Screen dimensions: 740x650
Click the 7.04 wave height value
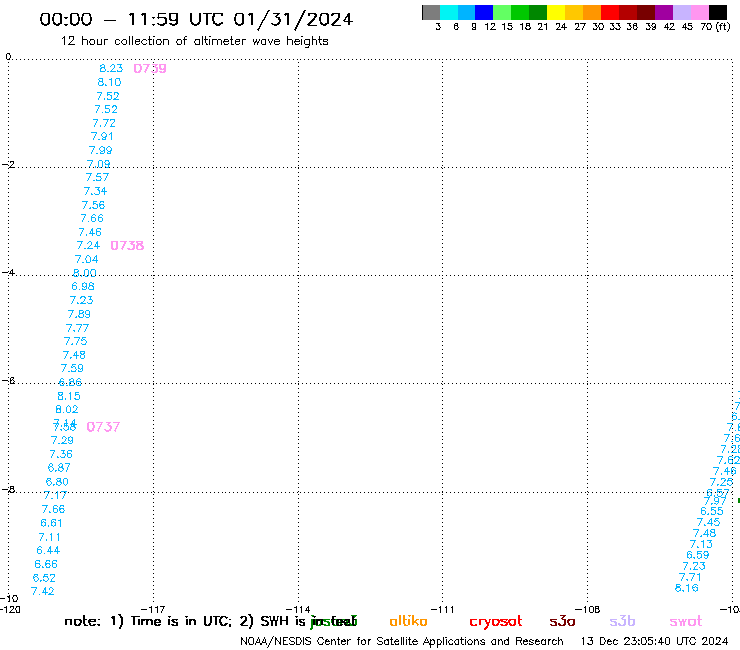(x=86, y=259)
